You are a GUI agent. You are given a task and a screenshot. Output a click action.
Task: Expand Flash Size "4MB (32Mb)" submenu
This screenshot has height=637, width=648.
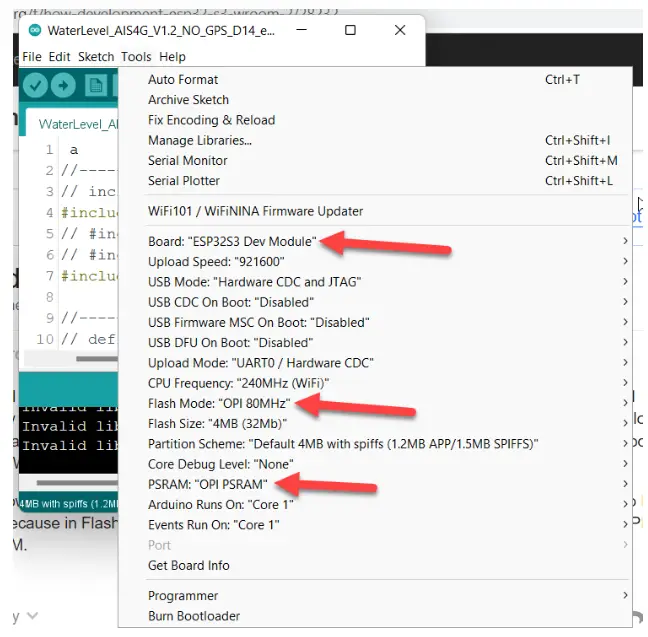point(375,424)
